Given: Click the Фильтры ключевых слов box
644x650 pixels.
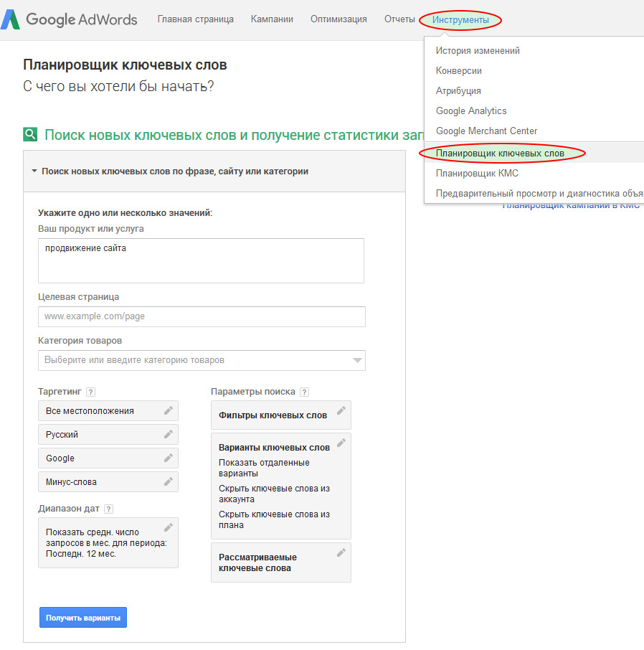Looking at the screenshot, I should click(x=281, y=415).
